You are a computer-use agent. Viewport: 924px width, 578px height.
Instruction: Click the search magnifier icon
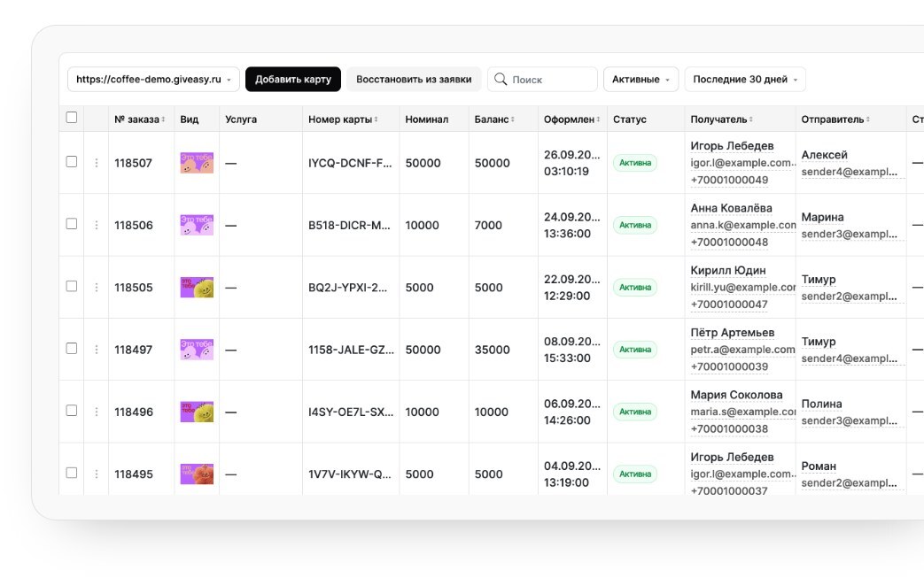point(501,79)
